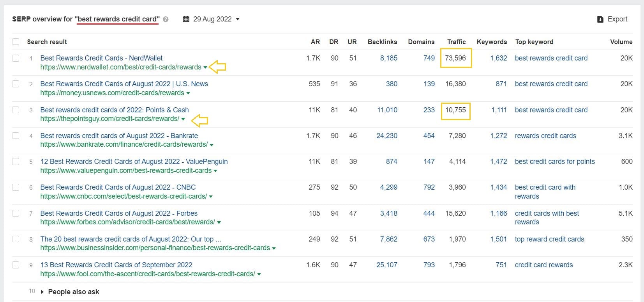Click Bankrate backlinks count 24,230
The height and width of the screenshot is (302, 644).
(387, 136)
